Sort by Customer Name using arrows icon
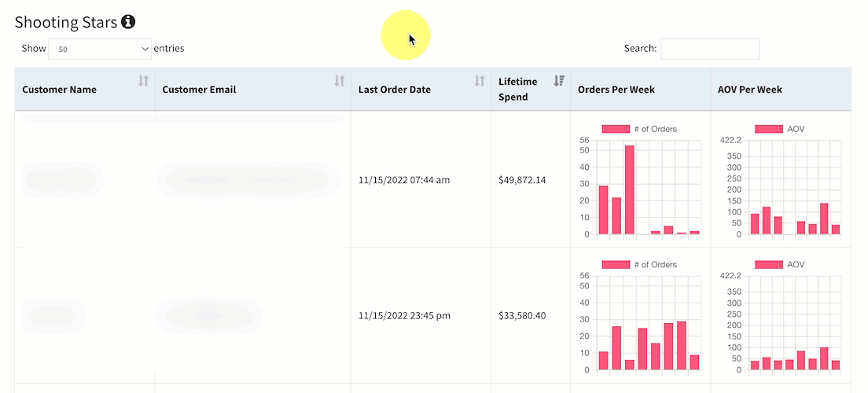Image resolution: width=868 pixels, height=393 pixels. click(x=143, y=81)
